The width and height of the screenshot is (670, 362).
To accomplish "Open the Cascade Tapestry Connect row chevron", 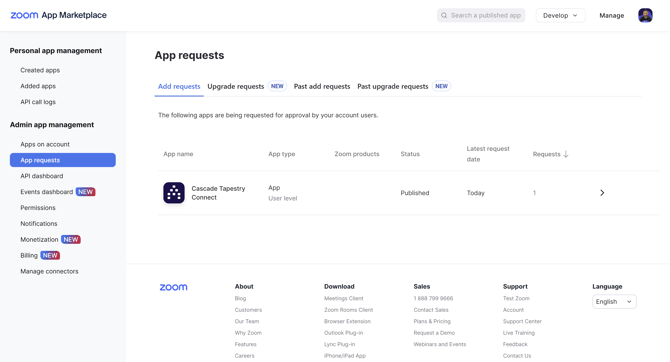I will point(602,193).
